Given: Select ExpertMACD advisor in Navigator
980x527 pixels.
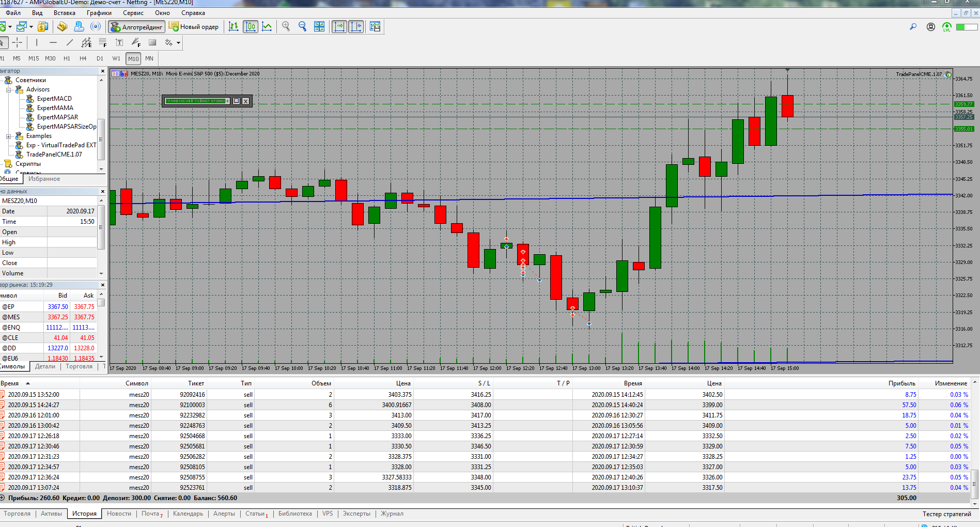Looking at the screenshot, I should (54, 99).
